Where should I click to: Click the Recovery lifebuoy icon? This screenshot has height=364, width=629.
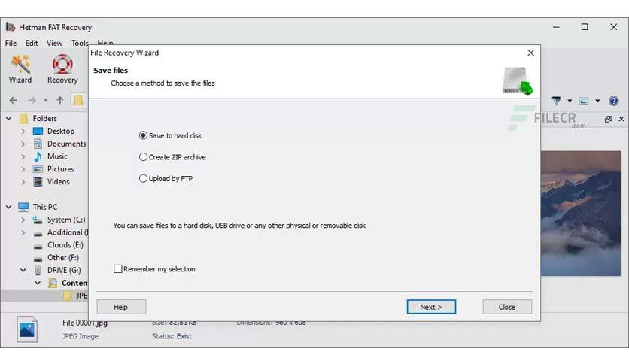(x=62, y=69)
